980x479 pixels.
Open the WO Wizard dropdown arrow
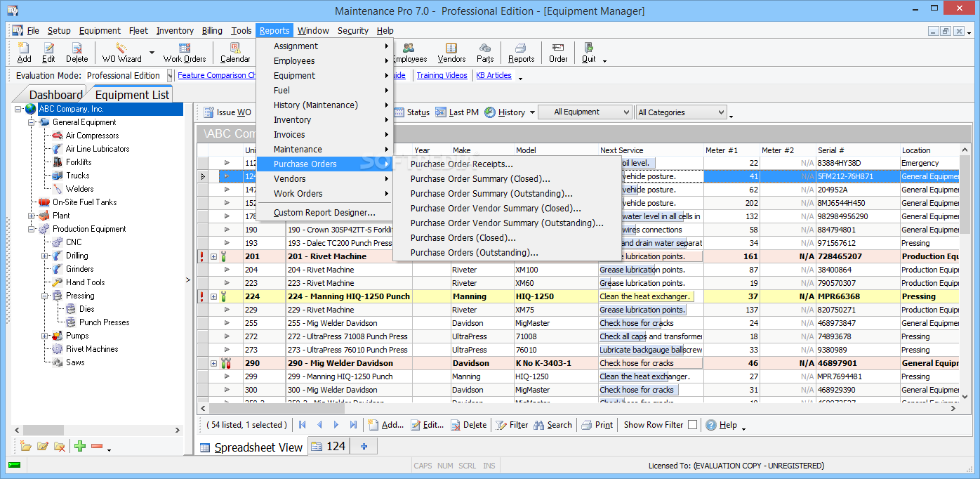coord(151,53)
